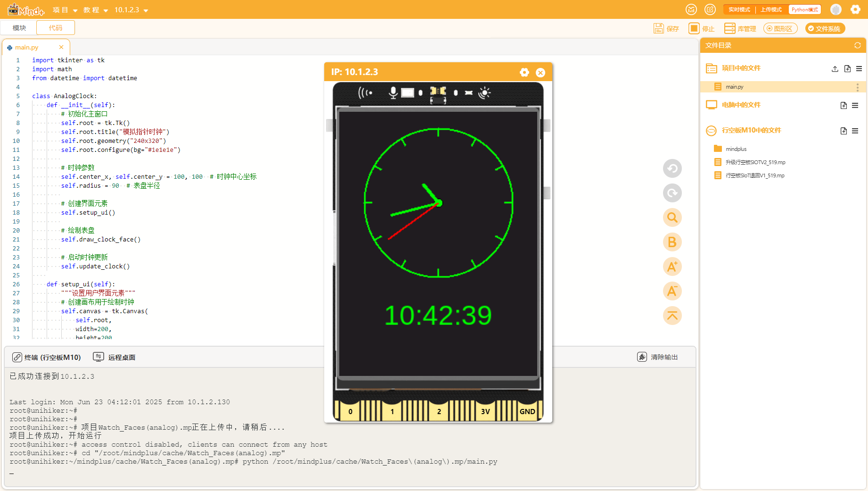Collapse the 项目中的文件 section

tap(741, 68)
